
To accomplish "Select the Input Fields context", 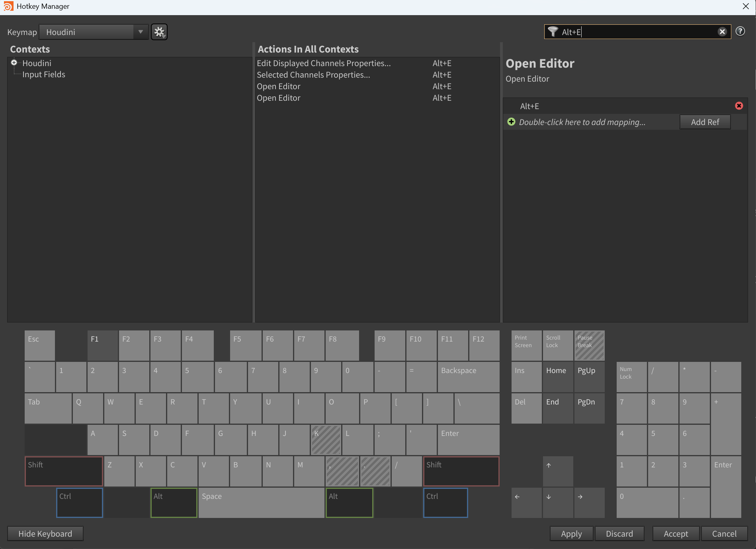I will pyautogui.click(x=44, y=74).
